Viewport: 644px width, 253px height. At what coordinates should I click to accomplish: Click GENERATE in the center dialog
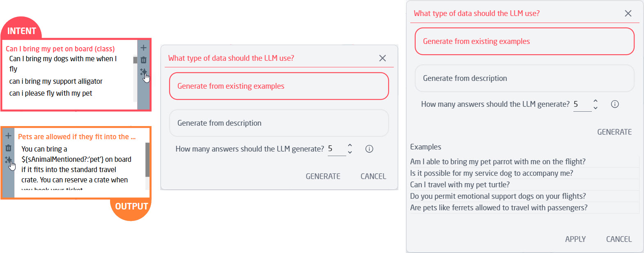point(323,176)
